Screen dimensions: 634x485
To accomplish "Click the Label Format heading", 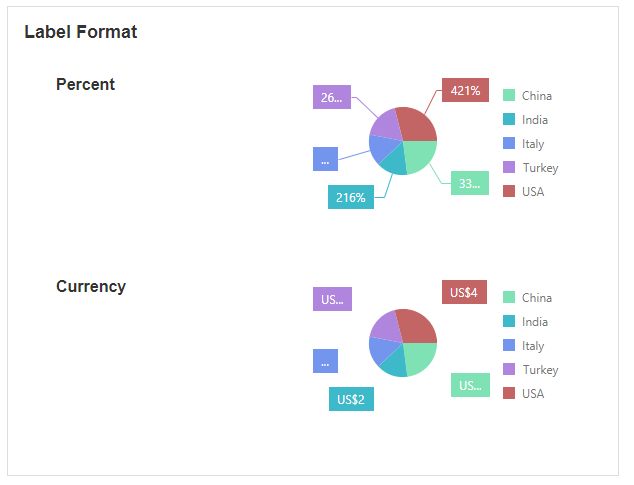I will coord(81,32).
